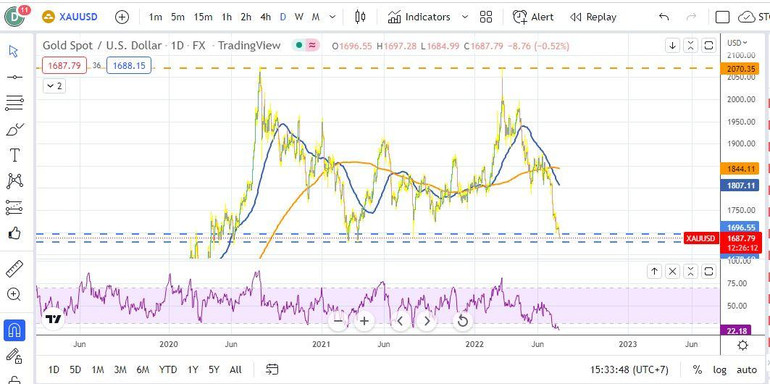Add symbol with the plus button

click(x=122, y=17)
